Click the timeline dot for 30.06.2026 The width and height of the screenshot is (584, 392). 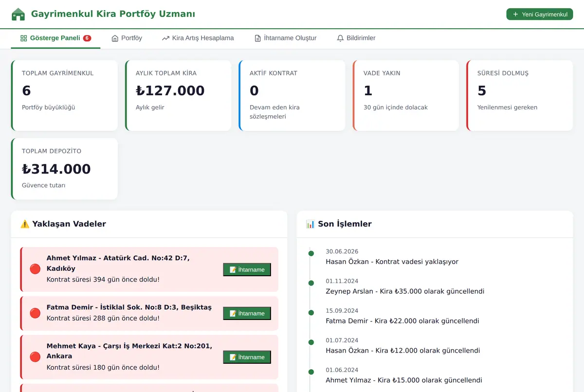[311, 253]
